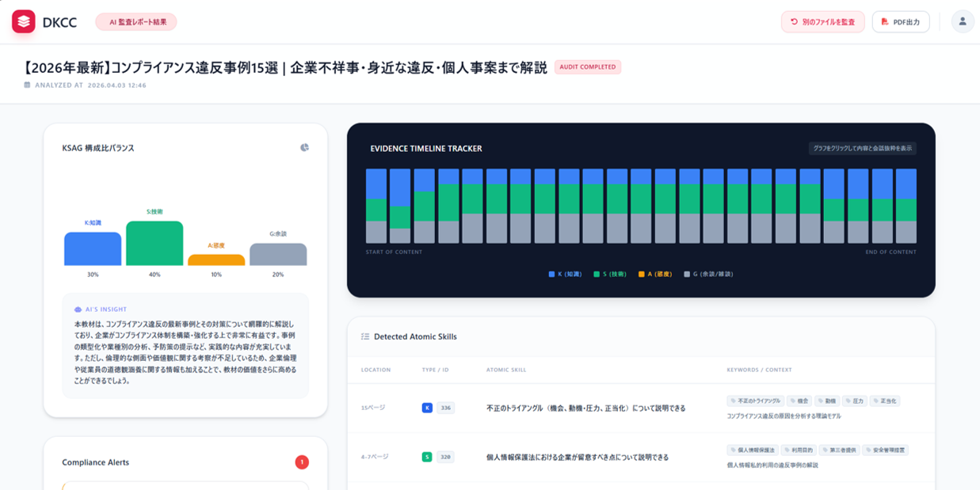Image resolution: width=980 pixels, height=490 pixels.
Task: Click the TYPE / ID column header
Action: [x=435, y=370]
